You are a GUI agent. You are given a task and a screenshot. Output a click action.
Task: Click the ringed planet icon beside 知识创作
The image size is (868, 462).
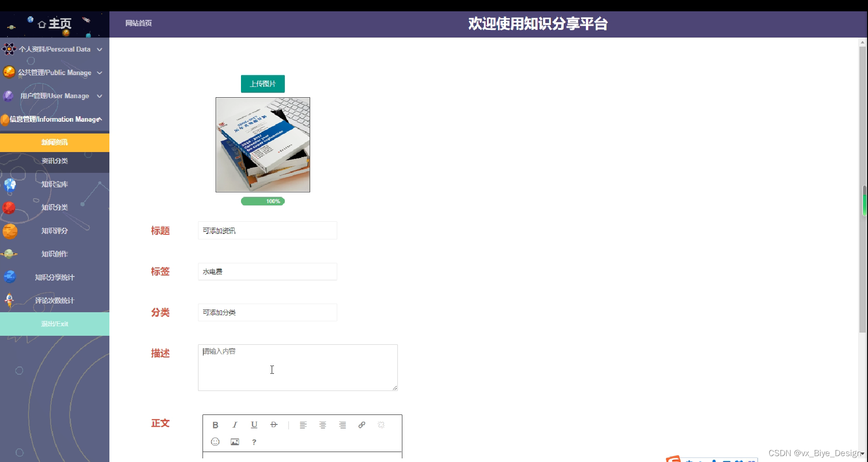pos(9,254)
